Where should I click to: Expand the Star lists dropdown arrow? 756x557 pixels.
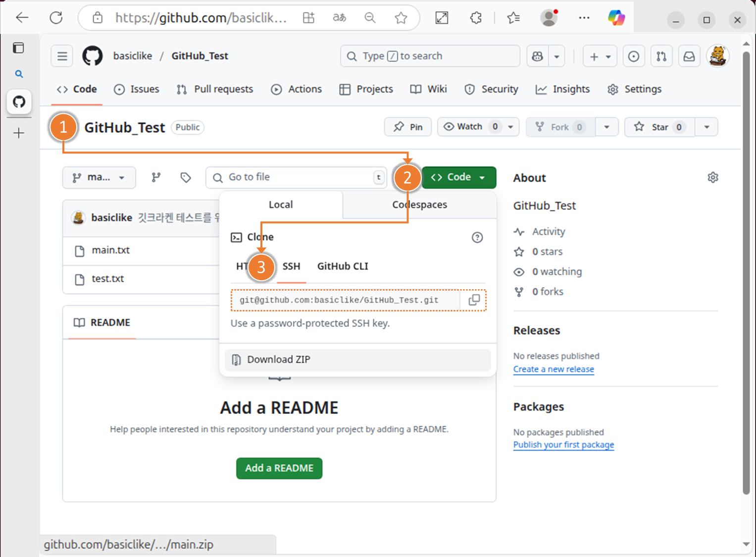[706, 127]
